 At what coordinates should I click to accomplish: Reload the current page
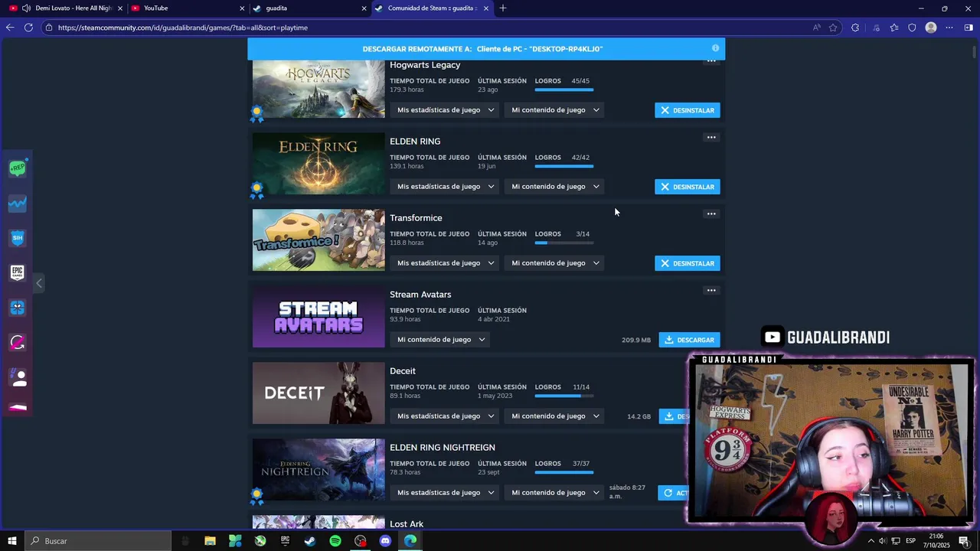[x=28, y=28]
